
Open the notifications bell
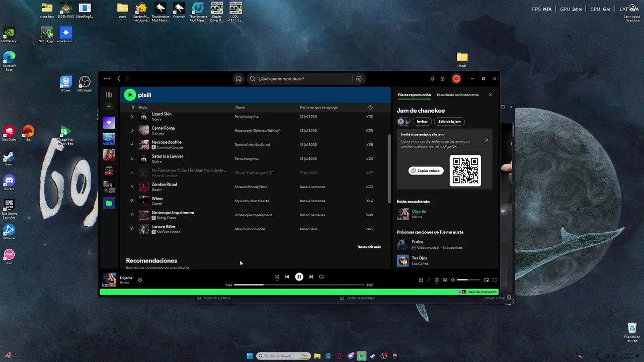(x=432, y=79)
